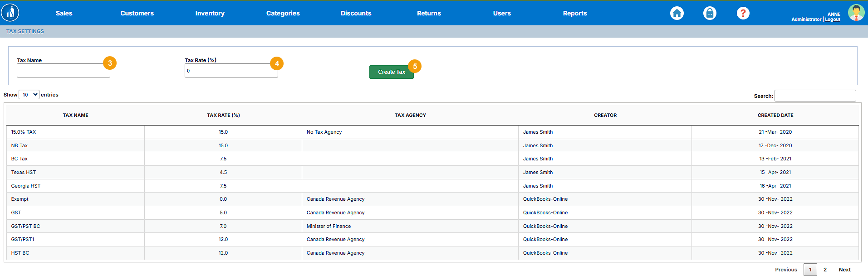Click the Search box above the table
The image size is (868, 280).
pos(815,96)
